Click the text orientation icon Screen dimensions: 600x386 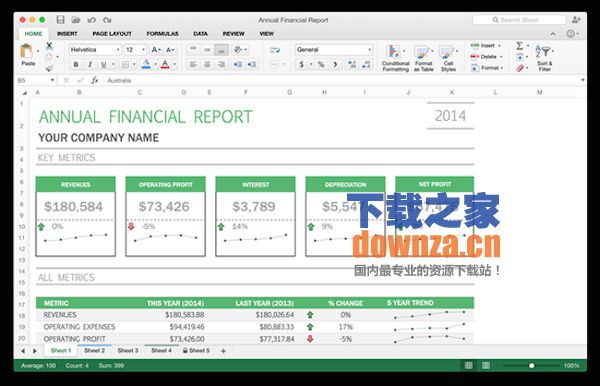[x=238, y=49]
